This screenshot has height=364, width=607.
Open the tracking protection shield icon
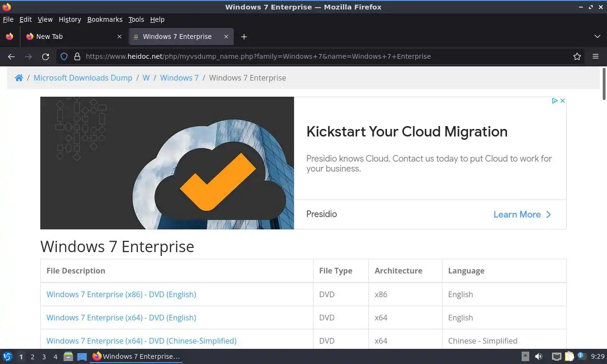pos(64,56)
